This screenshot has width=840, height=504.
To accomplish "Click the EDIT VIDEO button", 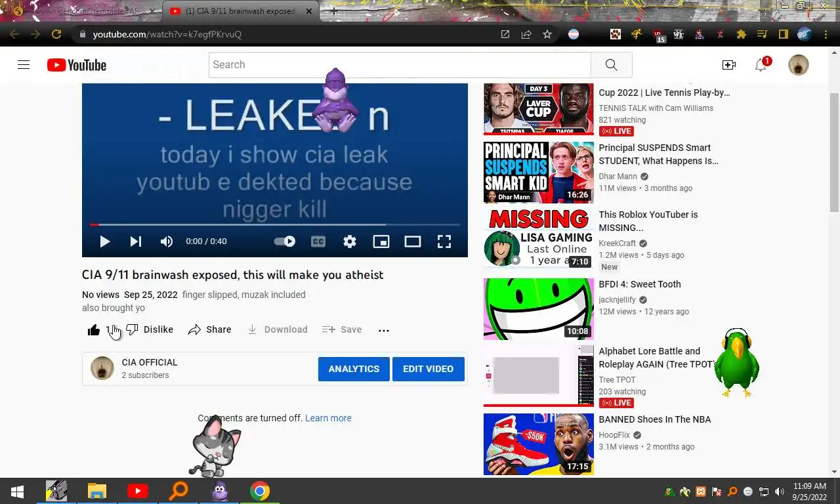I will (x=428, y=369).
